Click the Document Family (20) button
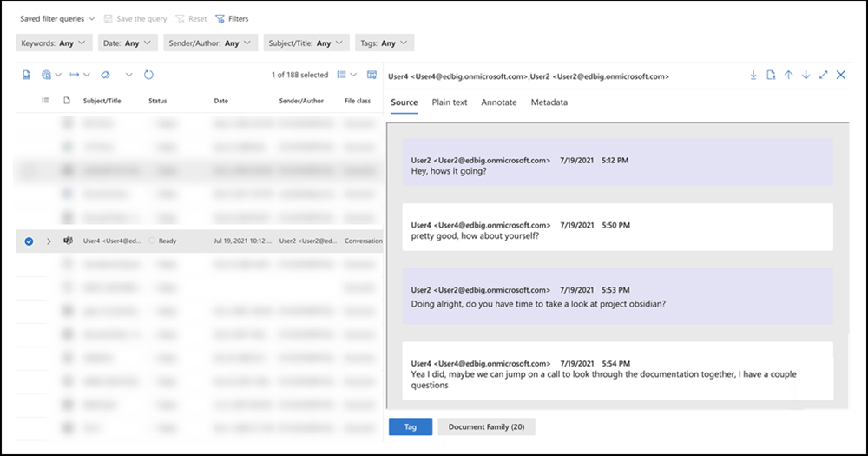Screen dimensions: 868x456 pyautogui.click(x=486, y=426)
